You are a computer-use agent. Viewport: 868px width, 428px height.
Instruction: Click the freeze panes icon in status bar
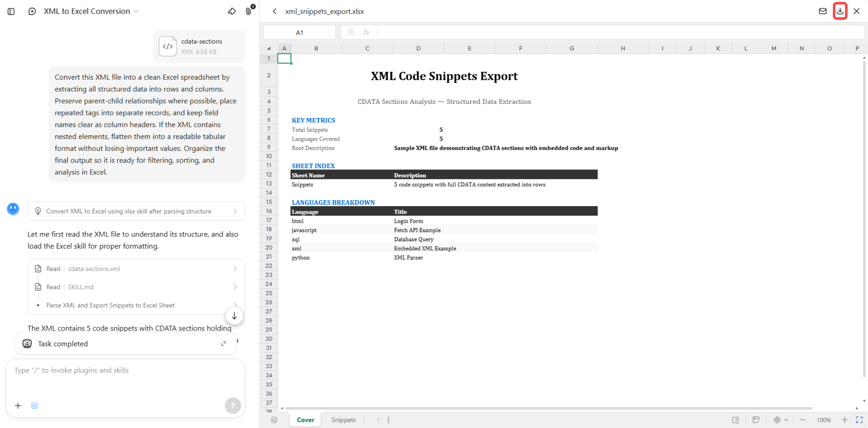(x=735, y=420)
